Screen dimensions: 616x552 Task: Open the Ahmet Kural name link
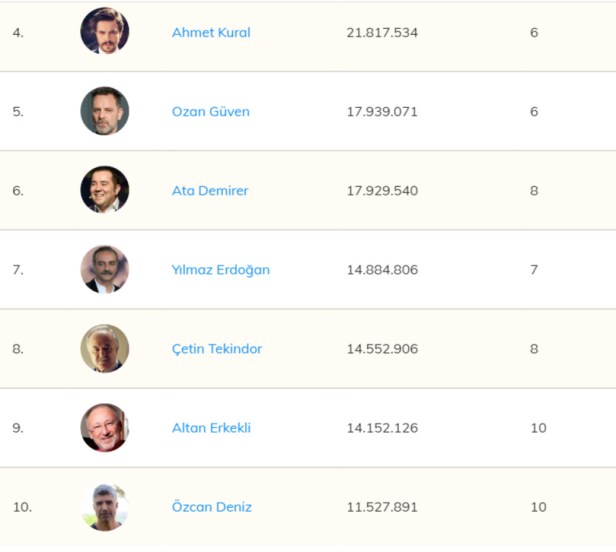click(211, 32)
